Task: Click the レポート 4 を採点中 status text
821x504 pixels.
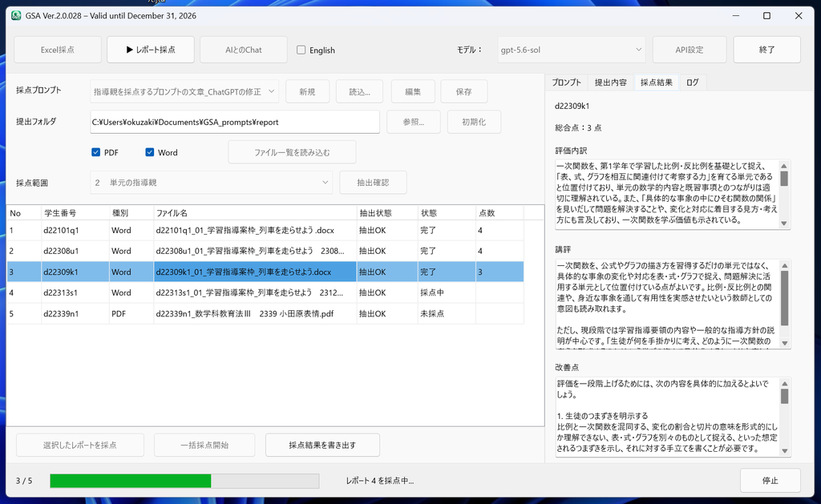Action: click(379, 481)
